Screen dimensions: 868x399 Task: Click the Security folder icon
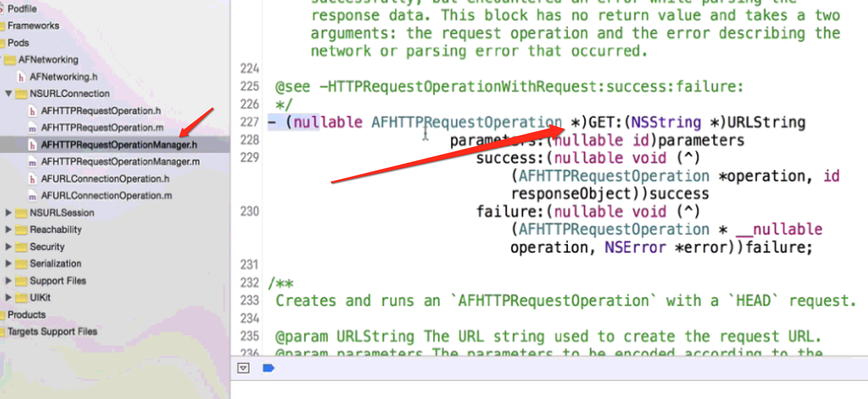21,247
